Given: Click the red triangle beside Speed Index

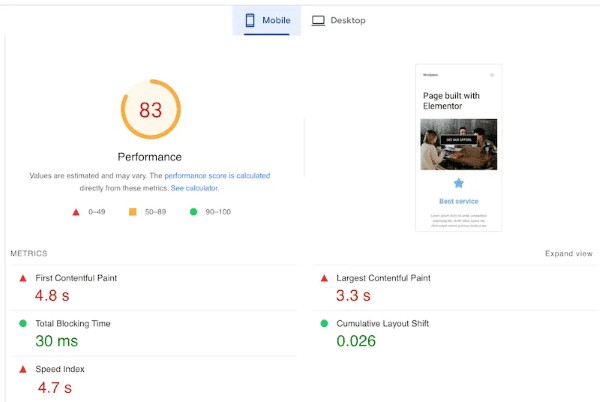Looking at the screenshot, I should tap(23, 369).
